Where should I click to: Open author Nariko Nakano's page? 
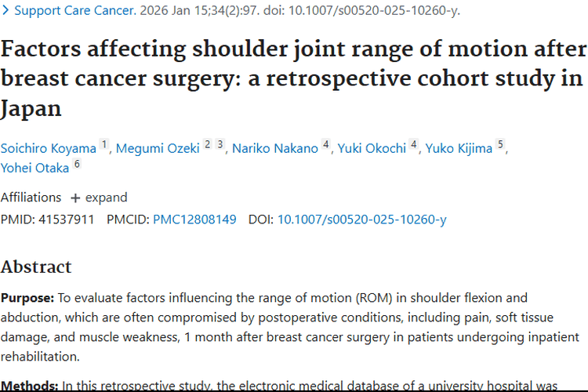coord(274,148)
